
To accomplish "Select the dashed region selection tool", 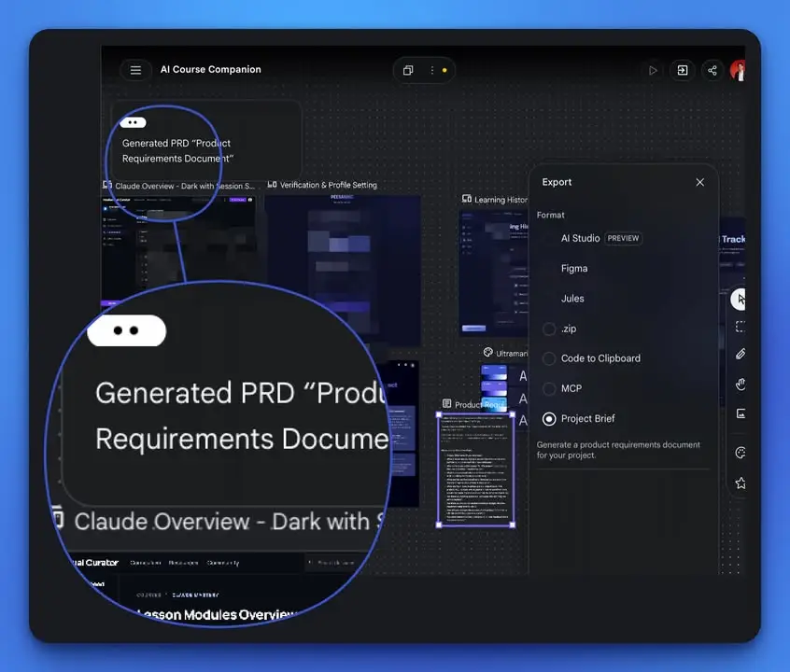I will pos(740,327).
